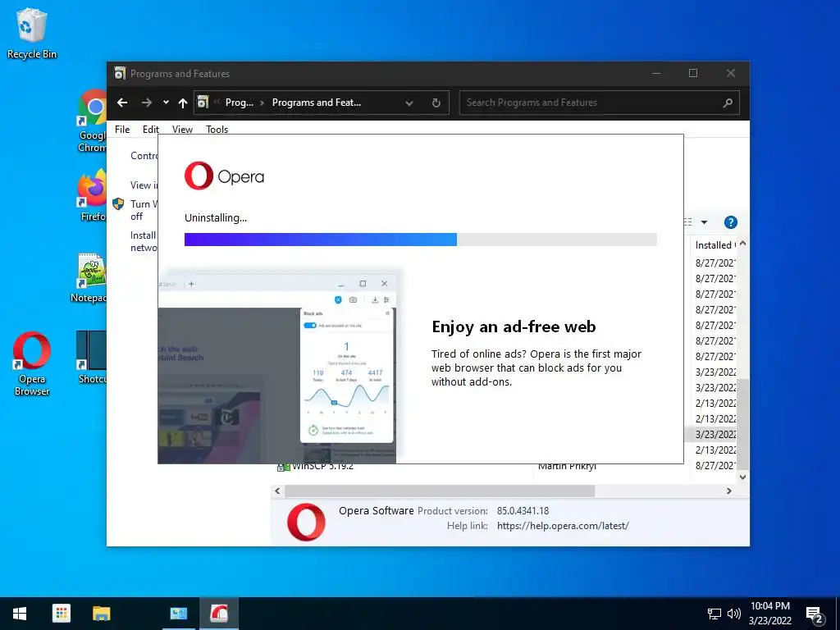The image size is (840, 630).
Task: Click the view layout icon beside dropdown
Action: click(688, 221)
